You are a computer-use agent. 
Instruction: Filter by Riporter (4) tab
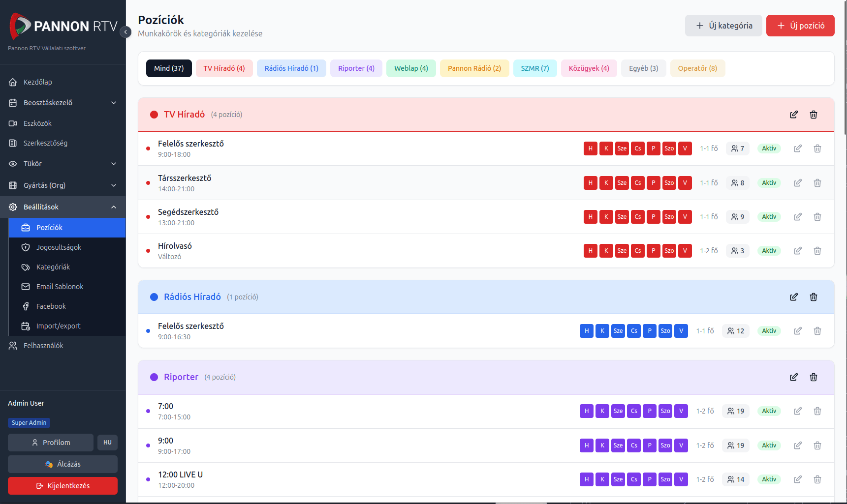click(356, 68)
